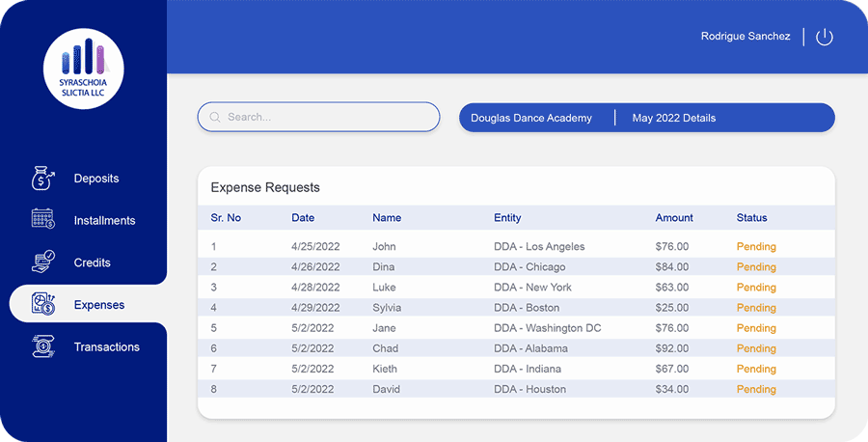
Task: Select the name Jane
Action: 384,328
